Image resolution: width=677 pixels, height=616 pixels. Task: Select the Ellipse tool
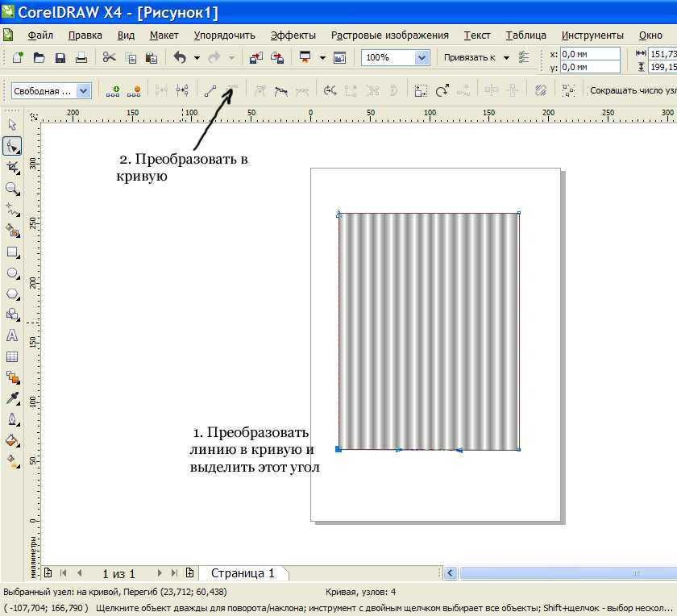click(12, 273)
